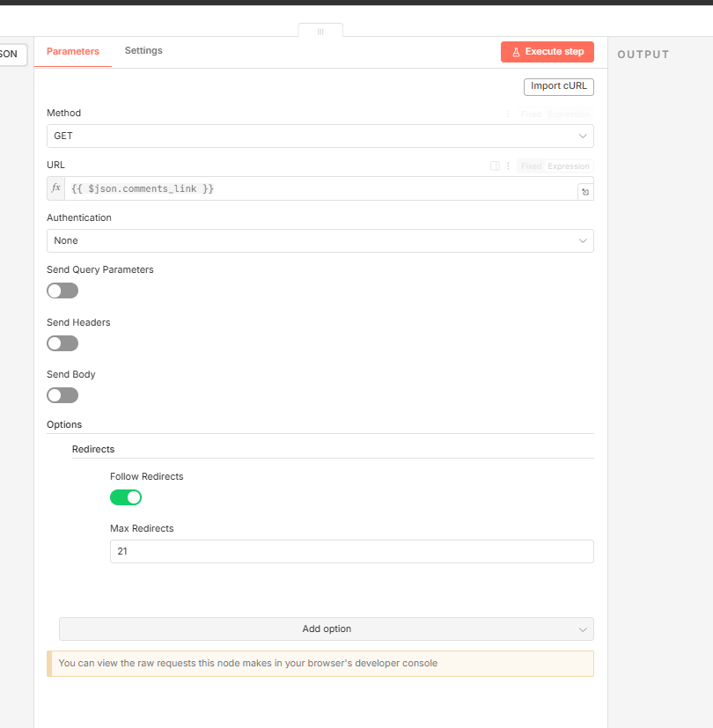Click the flask icon on Execute step
The height and width of the screenshot is (728, 713).
(x=517, y=52)
